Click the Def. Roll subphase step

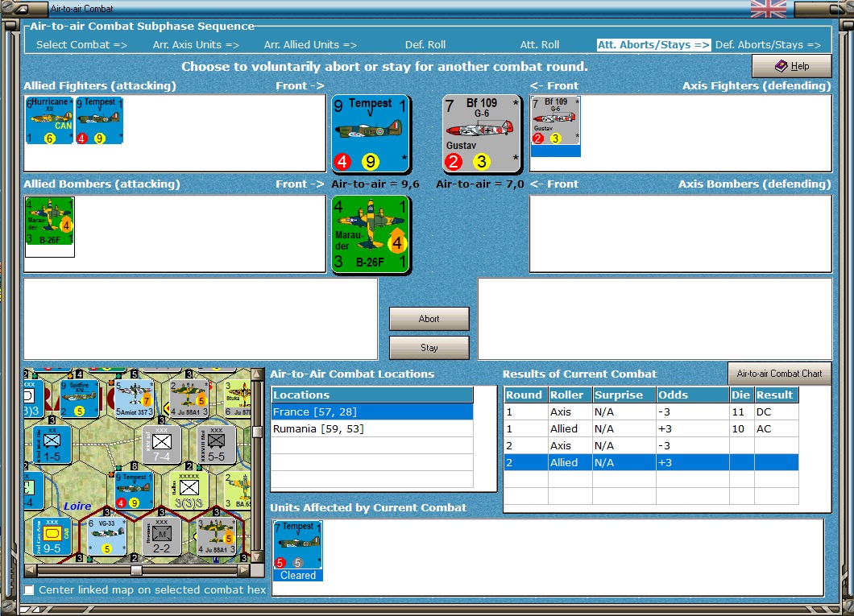click(x=425, y=44)
